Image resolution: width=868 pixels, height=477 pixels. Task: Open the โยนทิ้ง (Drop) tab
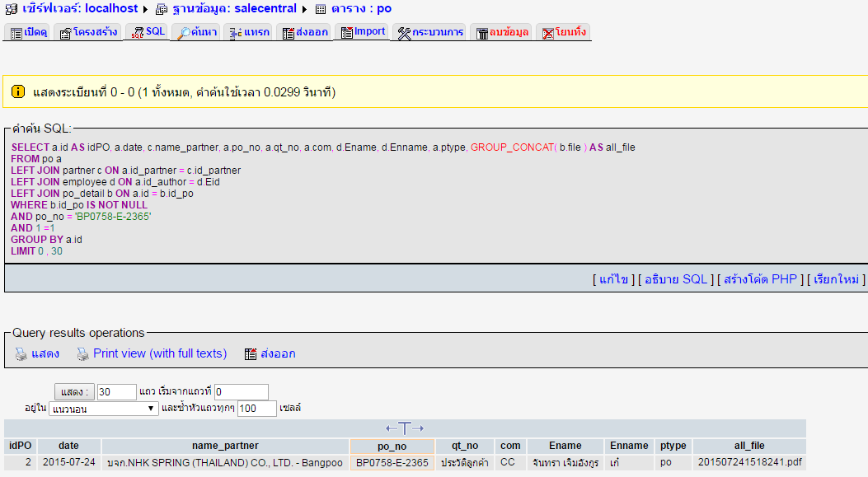[x=564, y=32]
